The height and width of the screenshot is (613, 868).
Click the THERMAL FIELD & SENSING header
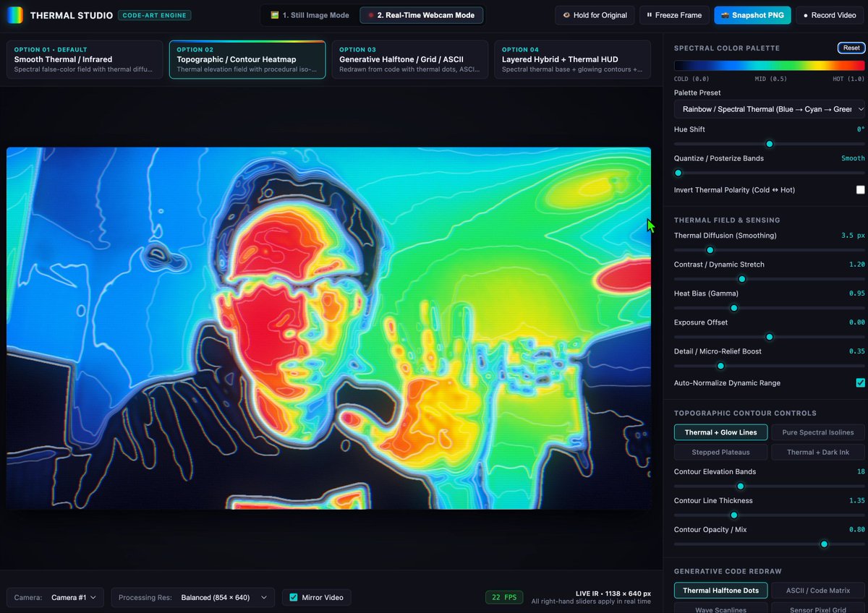tap(727, 220)
